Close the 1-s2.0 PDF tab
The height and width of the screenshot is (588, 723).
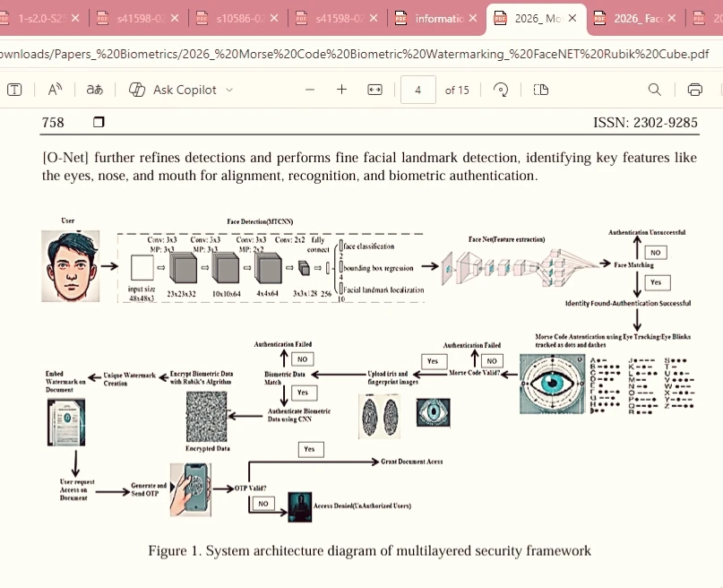point(75,18)
